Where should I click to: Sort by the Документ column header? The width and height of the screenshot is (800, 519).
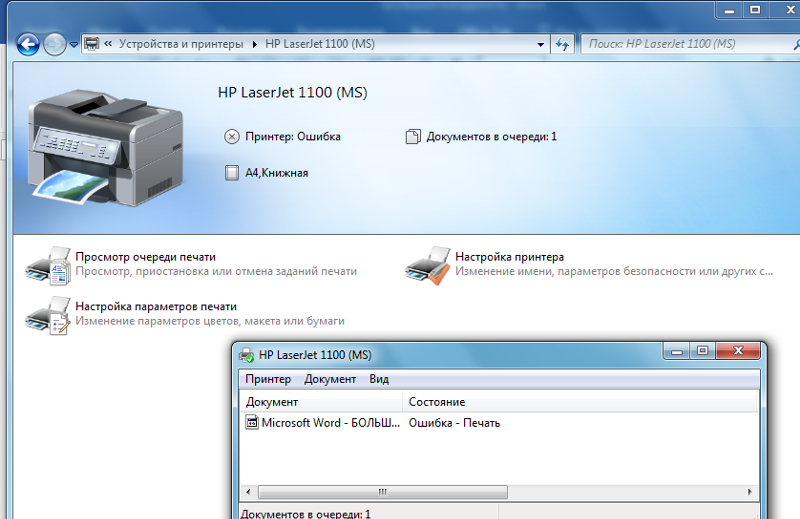(x=321, y=402)
